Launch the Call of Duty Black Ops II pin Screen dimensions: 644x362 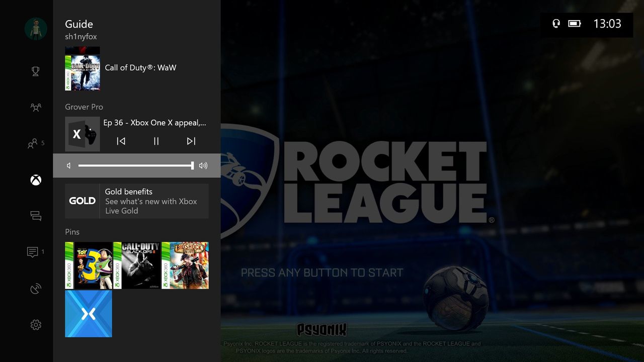[x=137, y=265]
